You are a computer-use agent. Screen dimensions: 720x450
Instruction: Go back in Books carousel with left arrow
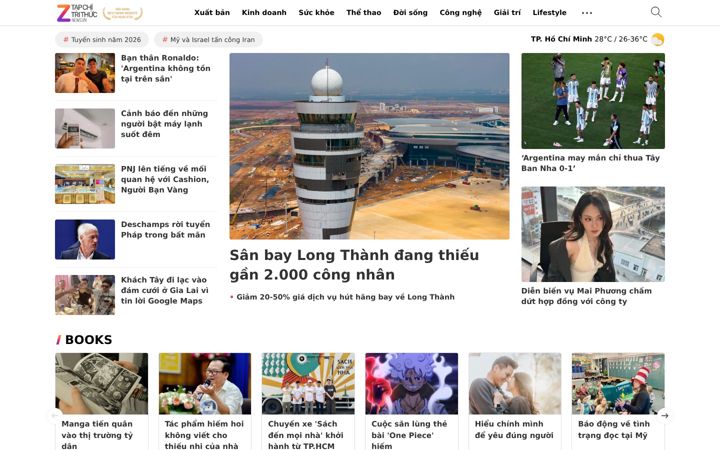[x=55, y=416]
